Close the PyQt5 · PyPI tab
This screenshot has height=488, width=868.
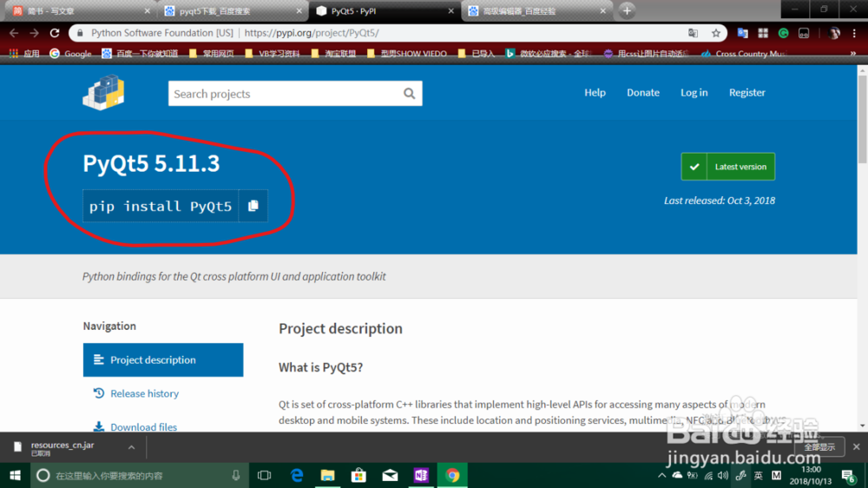click(x=450, y=11)
